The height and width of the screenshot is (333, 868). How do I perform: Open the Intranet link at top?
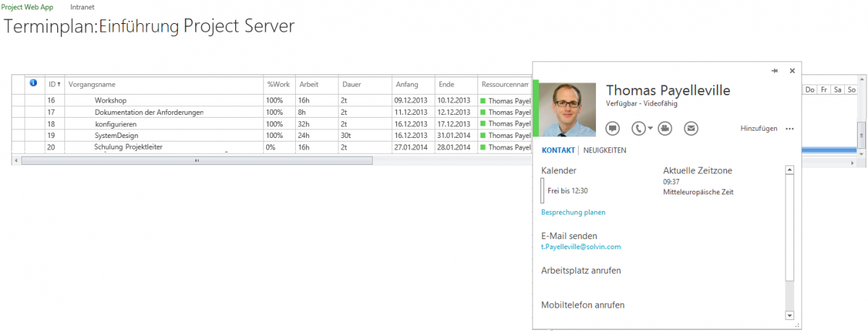click(x=83, y=7)
